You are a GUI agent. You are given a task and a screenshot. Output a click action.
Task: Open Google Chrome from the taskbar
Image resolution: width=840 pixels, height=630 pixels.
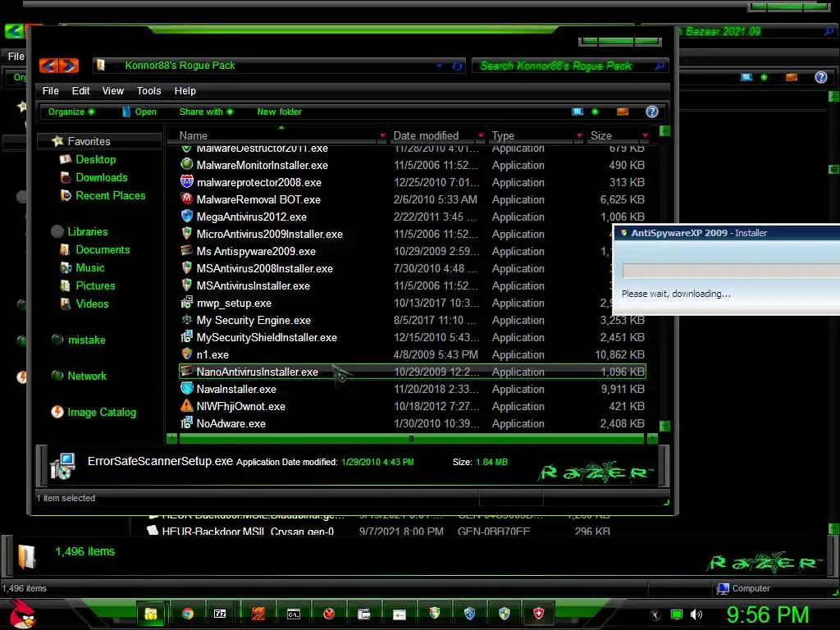(x=188, y=614)
